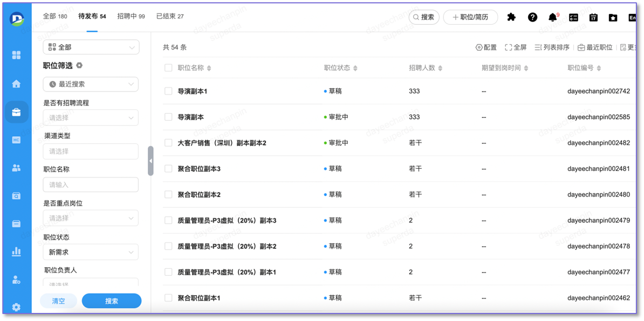This screenshot has height=321, width=644.
Task: Open the 导演副本1 position name
Action: tap(192, 91)
